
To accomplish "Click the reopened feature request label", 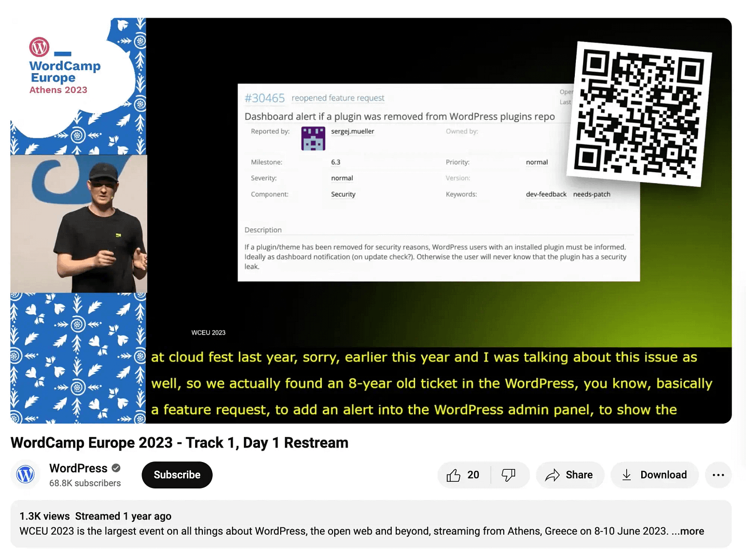I will click(338, 98).
